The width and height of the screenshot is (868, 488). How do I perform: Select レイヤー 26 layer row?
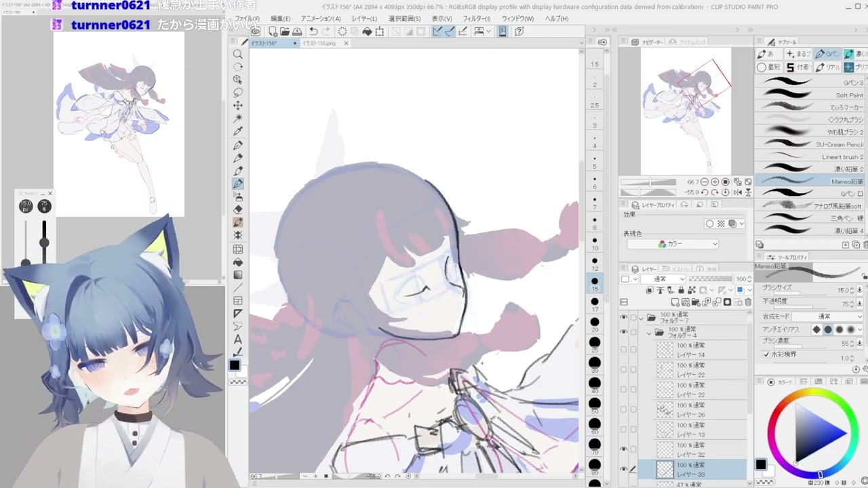pos(700,409)
